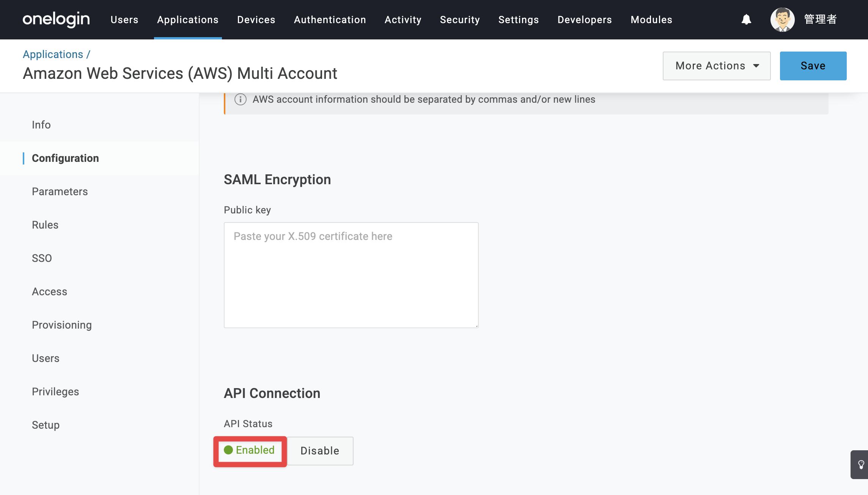Image resolution: width=868 pixels, height=495 pixels.
Task: Click the AWS account information notice text
Action: coord(424,99)
